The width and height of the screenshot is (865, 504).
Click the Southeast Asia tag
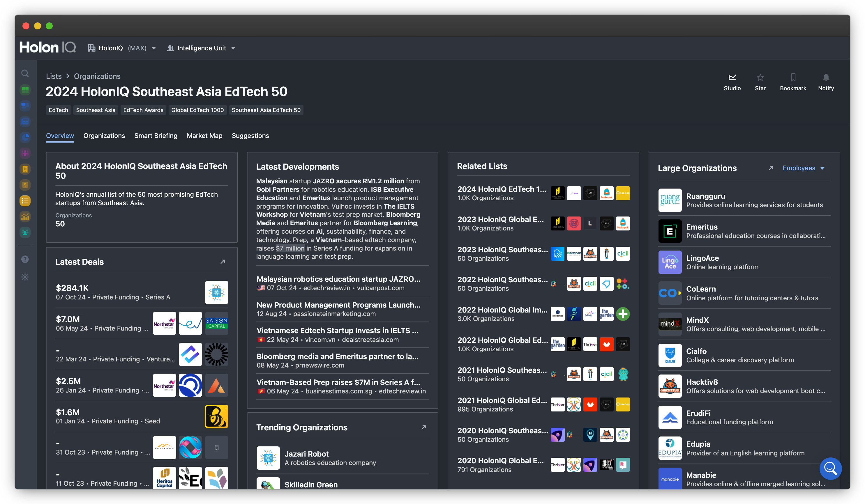[x=96, y=110]
